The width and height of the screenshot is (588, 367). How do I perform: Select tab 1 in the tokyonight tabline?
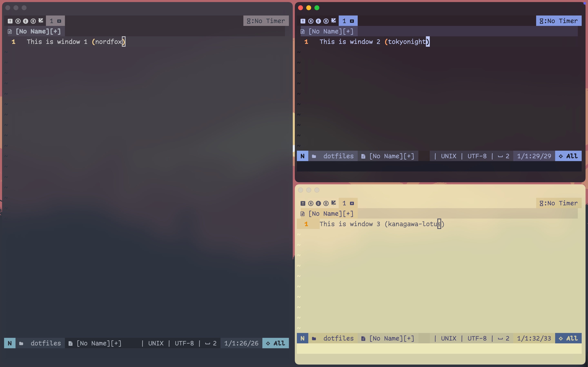coord(344,21)
